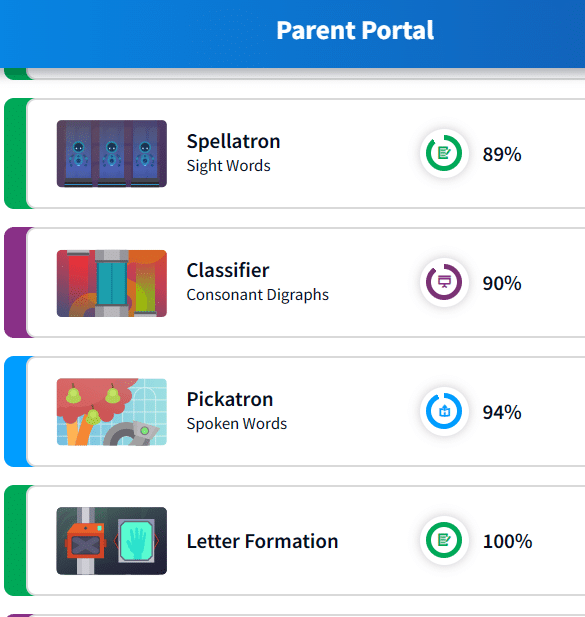Click the Classifier purple progress ring icon
The height and width of the screenshot is (617, 585).
pos(444,282)
